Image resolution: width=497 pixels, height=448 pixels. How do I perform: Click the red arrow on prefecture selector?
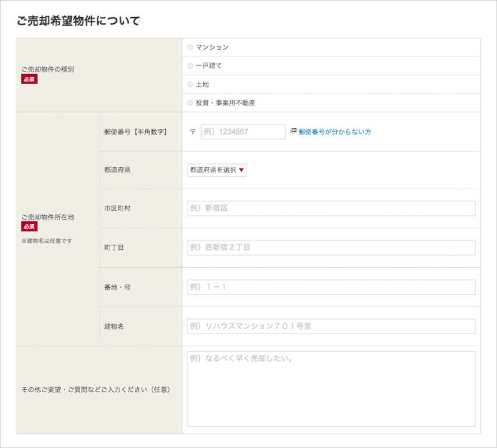coord(241,171)
